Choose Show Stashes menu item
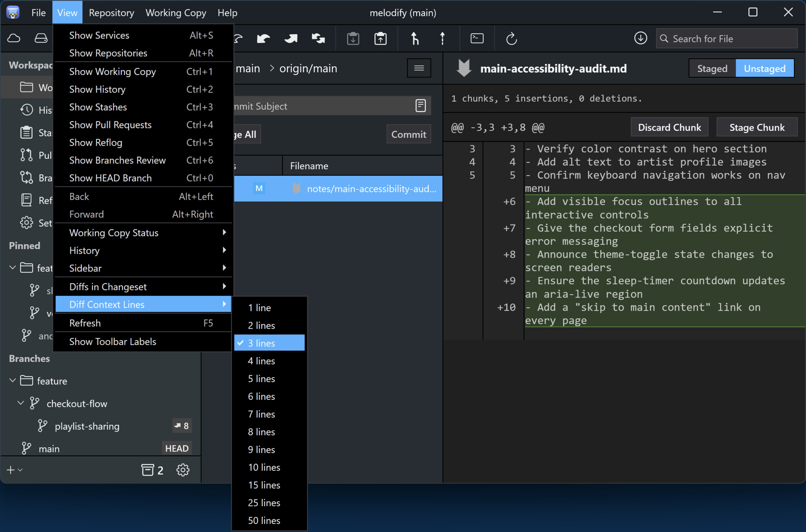The width and height of the screenshot is (806, 532). [143, 107]
